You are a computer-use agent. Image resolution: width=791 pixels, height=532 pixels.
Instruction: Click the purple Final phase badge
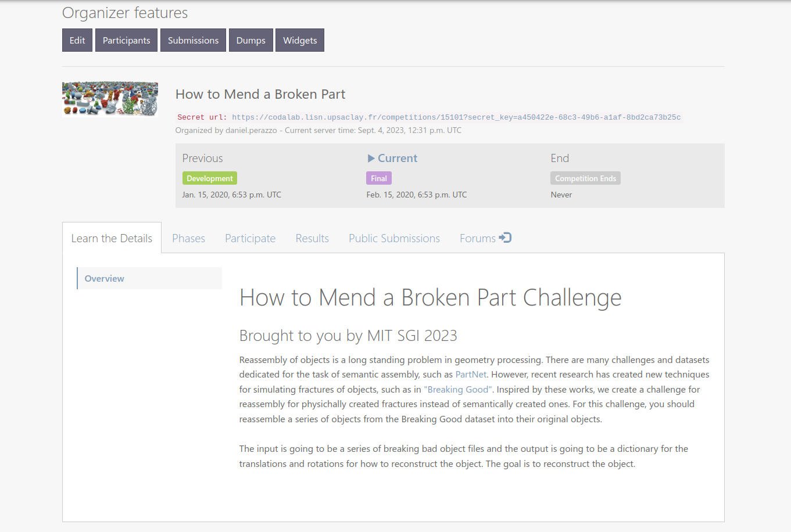[x=378, y=178]
